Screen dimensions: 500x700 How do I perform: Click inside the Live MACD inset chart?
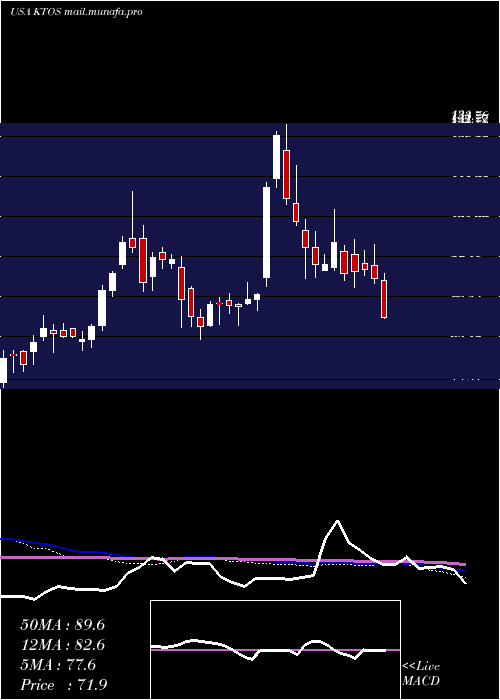[x=275, y=650]
